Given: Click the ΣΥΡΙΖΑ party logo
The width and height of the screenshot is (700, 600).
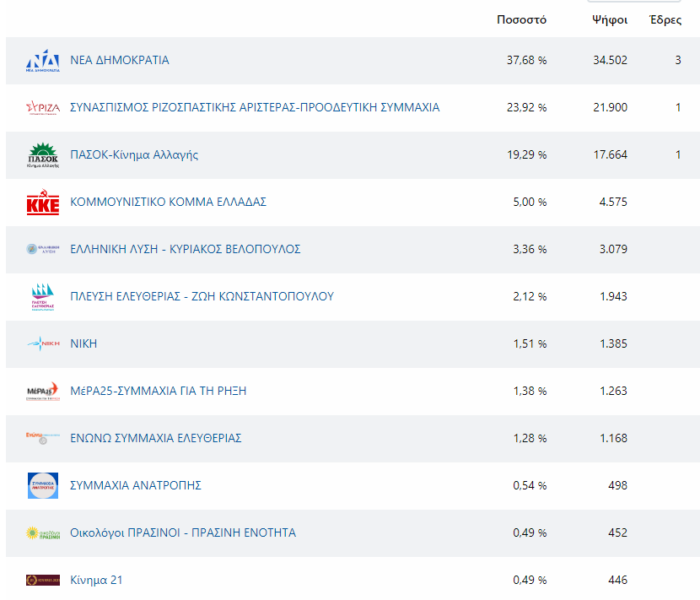Looking at the screenshot, I should pyautogui.click(x=43, y=108).
